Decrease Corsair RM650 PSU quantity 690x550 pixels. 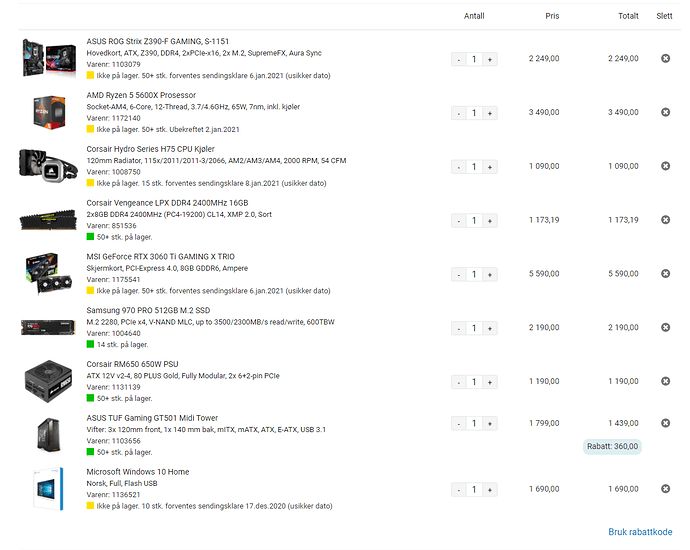coord(459,382)
